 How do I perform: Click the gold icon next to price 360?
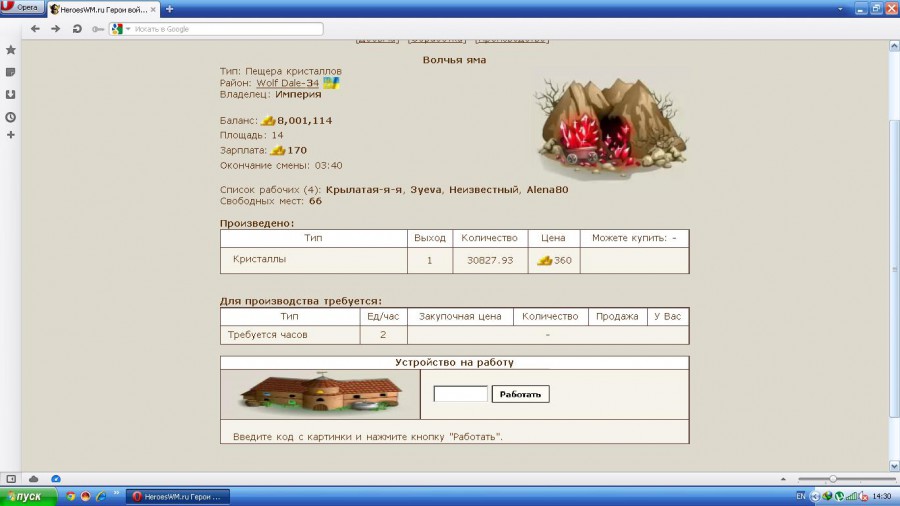pyautogui.click(x=544, y=260)
